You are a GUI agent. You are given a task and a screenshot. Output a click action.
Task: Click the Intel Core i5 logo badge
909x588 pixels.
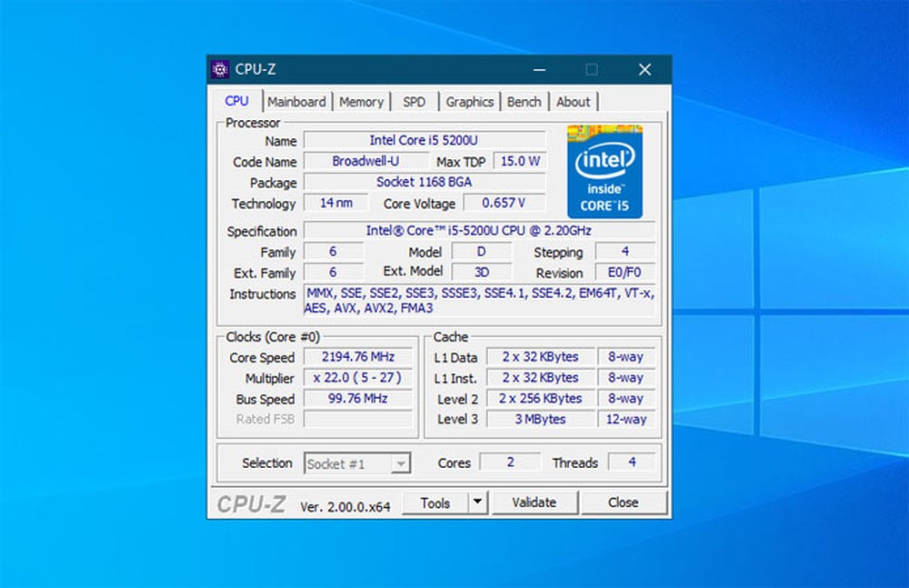click(604, 172)
